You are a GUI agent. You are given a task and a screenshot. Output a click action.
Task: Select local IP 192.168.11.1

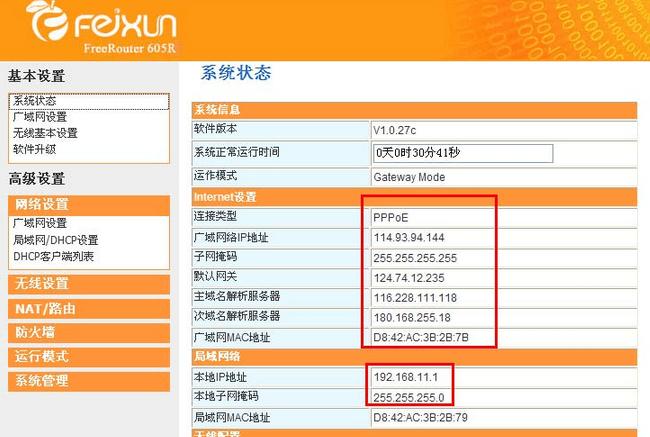(x=405, y=377)
